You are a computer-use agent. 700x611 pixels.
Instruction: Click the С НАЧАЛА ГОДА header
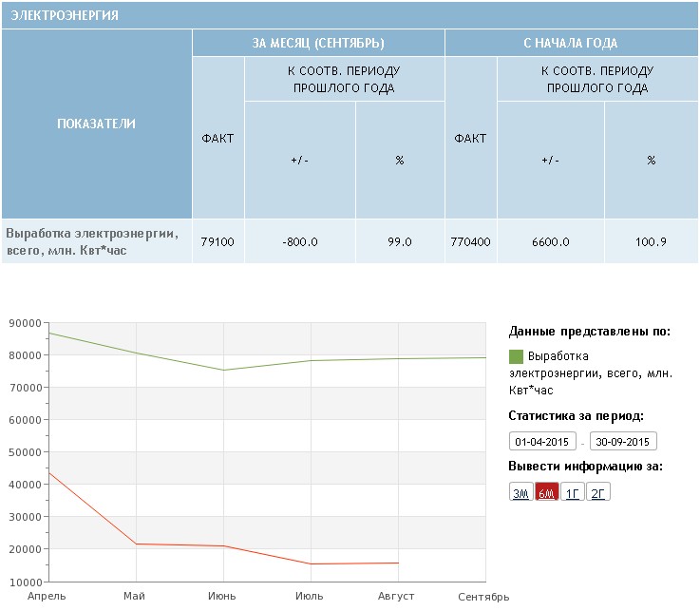(570, 44)
